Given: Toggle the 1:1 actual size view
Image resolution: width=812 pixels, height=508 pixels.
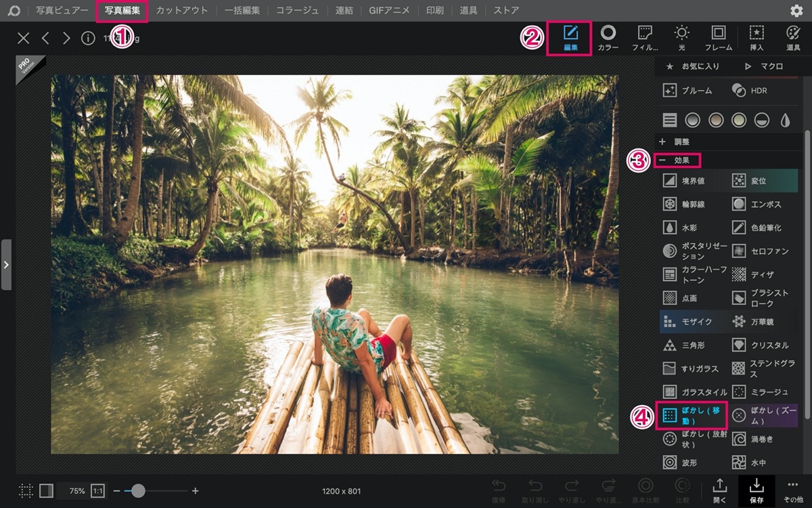Looking at the screenshot, I should [x=97, y=490].
